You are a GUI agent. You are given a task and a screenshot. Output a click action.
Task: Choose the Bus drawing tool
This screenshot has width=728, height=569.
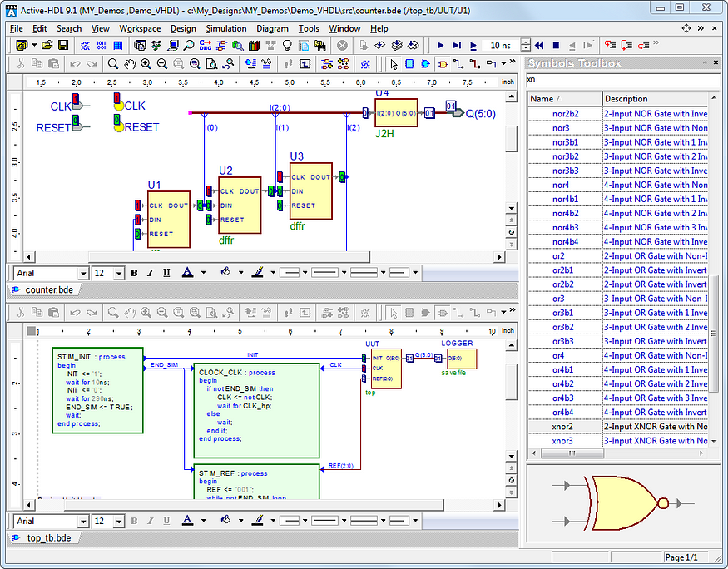pyautogui.click(x=475, y=63)
